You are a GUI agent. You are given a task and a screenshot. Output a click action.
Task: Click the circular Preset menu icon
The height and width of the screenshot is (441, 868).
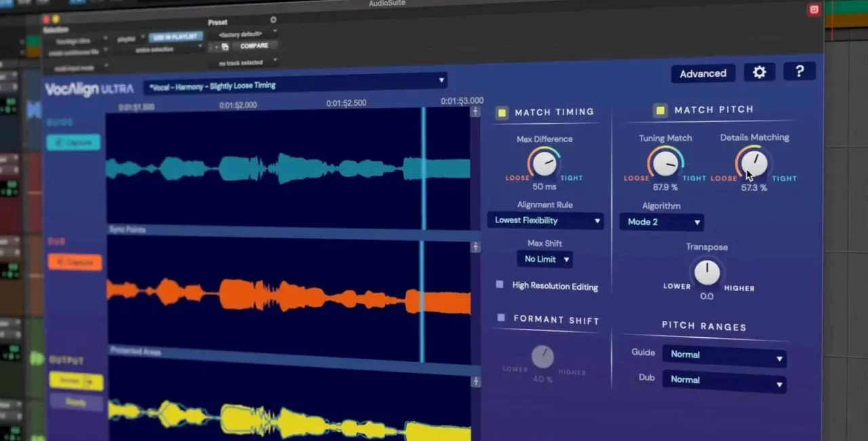click(273, 20)
